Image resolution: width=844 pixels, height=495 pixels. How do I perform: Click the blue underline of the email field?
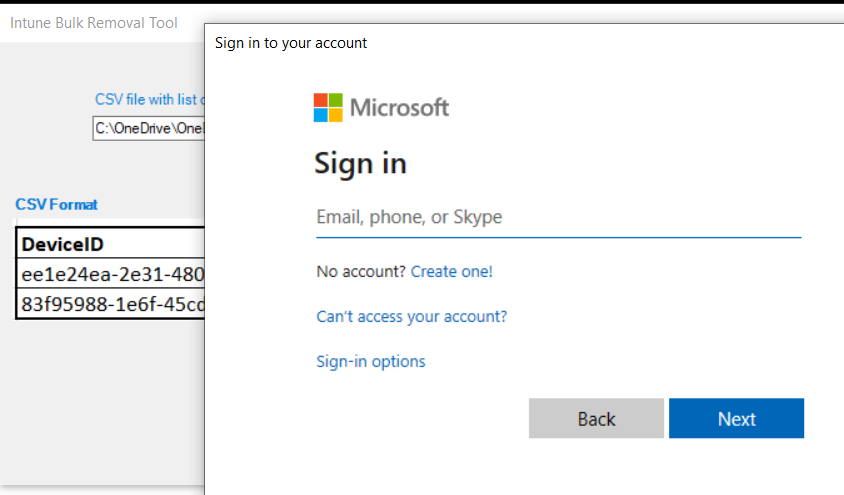558,237
